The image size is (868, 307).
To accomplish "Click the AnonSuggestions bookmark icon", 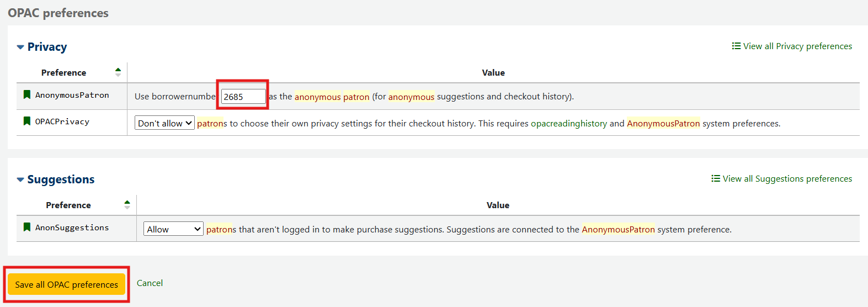I will pyautogui.click(x=26, y=227).
